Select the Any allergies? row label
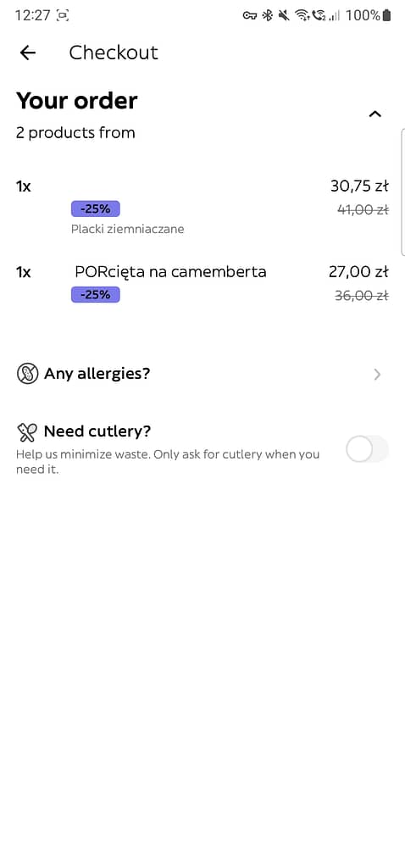Viewport: 405px width, 868px height. (x=97, y=374)
